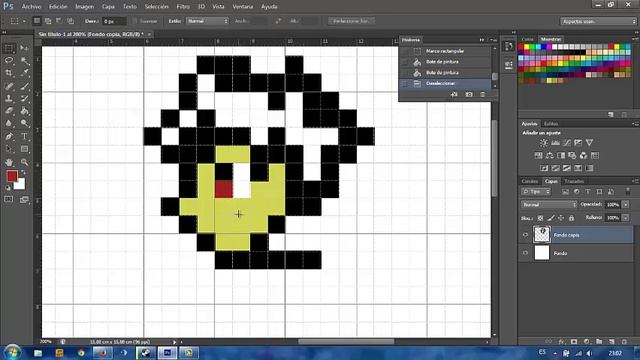This screenshot has width=640, height=360.
Task: Toggle pixel layer filter
Action: (565, 191)
